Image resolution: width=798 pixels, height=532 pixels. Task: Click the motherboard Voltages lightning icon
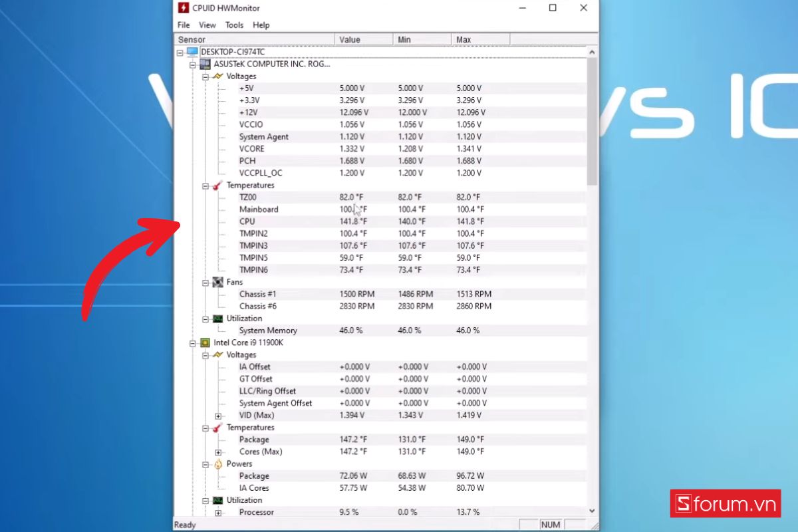point(218,76)
